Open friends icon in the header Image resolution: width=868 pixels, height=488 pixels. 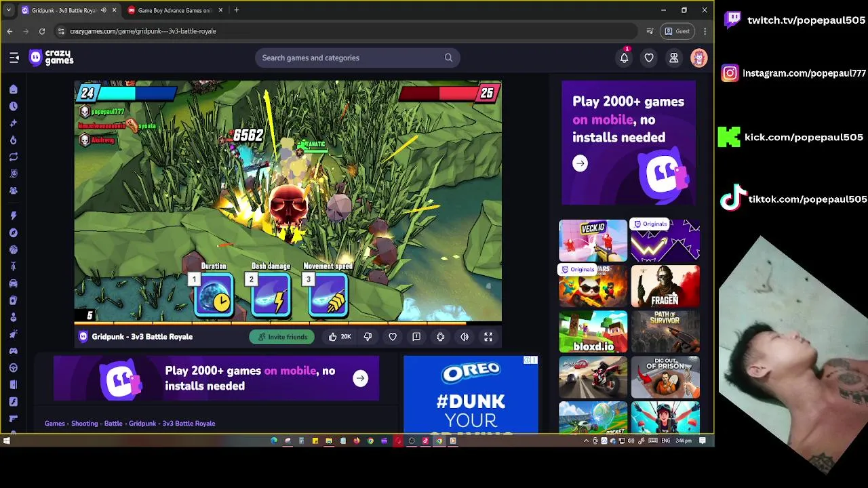click(x=673, y=58)
